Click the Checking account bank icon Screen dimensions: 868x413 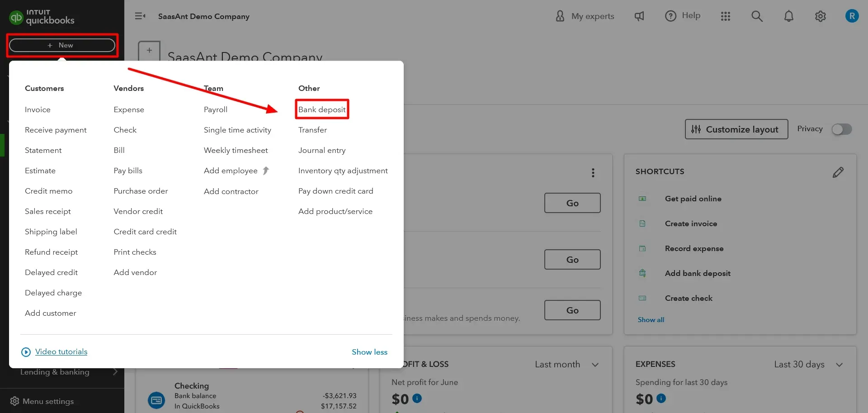pyautogui.click(x=156, y=400)
